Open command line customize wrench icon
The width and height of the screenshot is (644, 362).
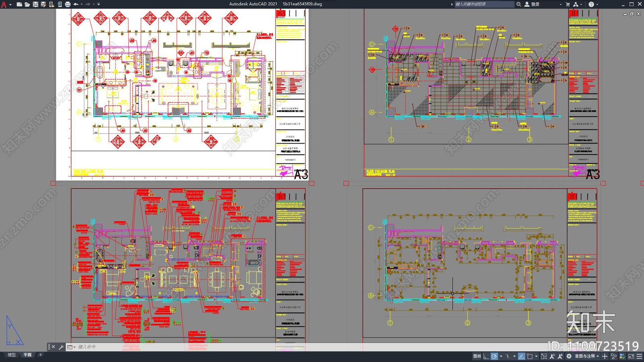tap(61, 347)
